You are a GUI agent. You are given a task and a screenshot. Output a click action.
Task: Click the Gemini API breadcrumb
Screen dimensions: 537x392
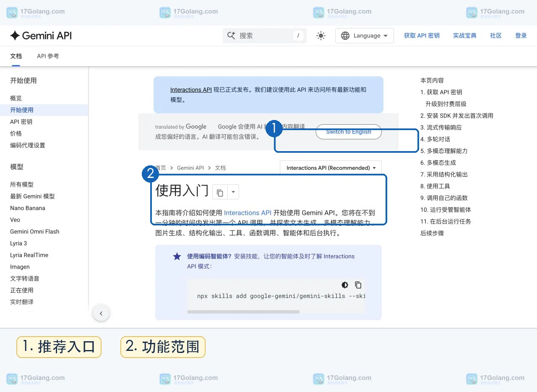[x=190, y=168]
